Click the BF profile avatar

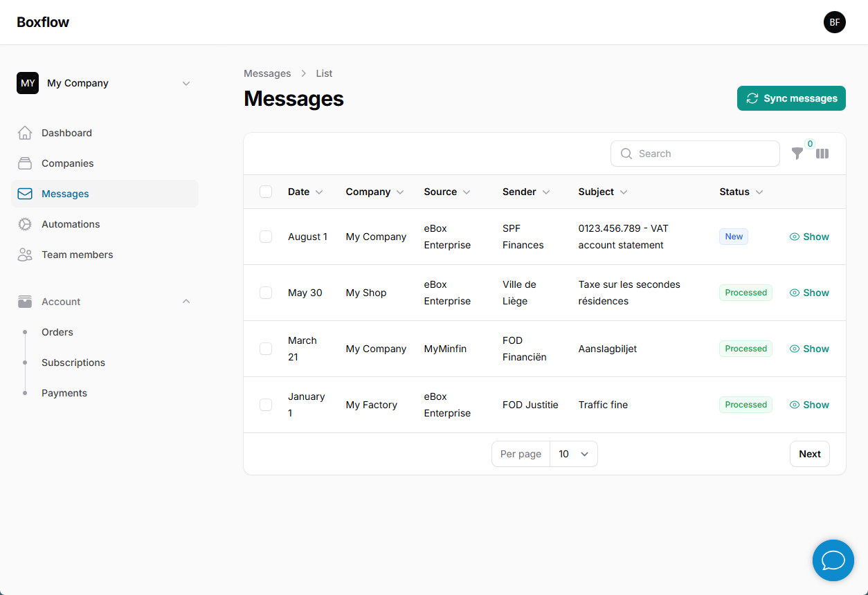click(x=835, y=22)
